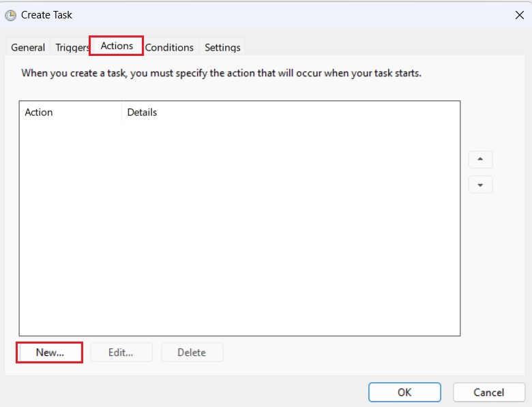Click the action description text on Actions tab
532x407 pixels.
(x=221, y=73)
